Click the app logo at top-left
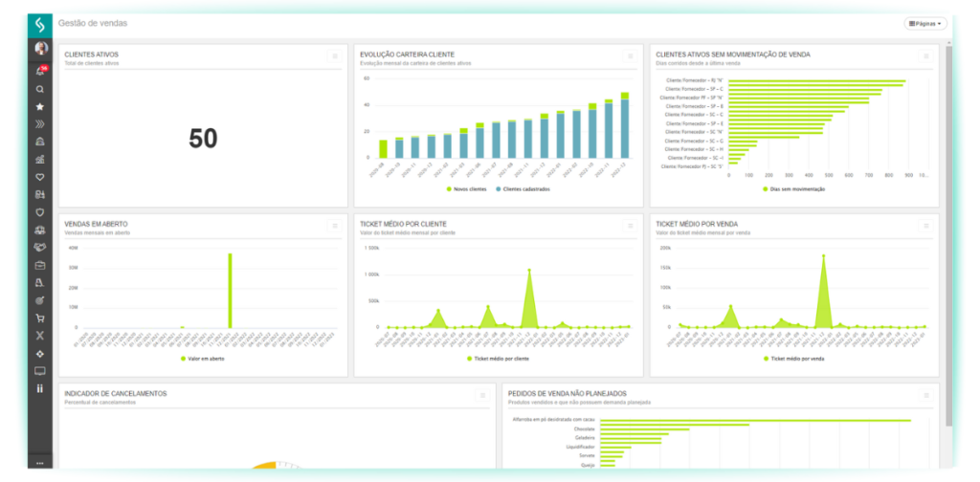980x482 pixels. coord(40,24)
